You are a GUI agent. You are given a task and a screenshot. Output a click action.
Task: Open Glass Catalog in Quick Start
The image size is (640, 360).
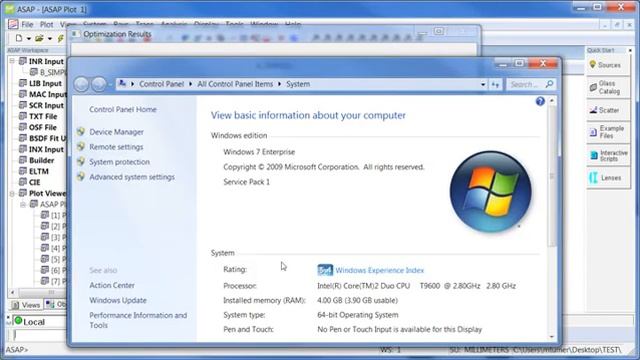click(x=608, y=87)
